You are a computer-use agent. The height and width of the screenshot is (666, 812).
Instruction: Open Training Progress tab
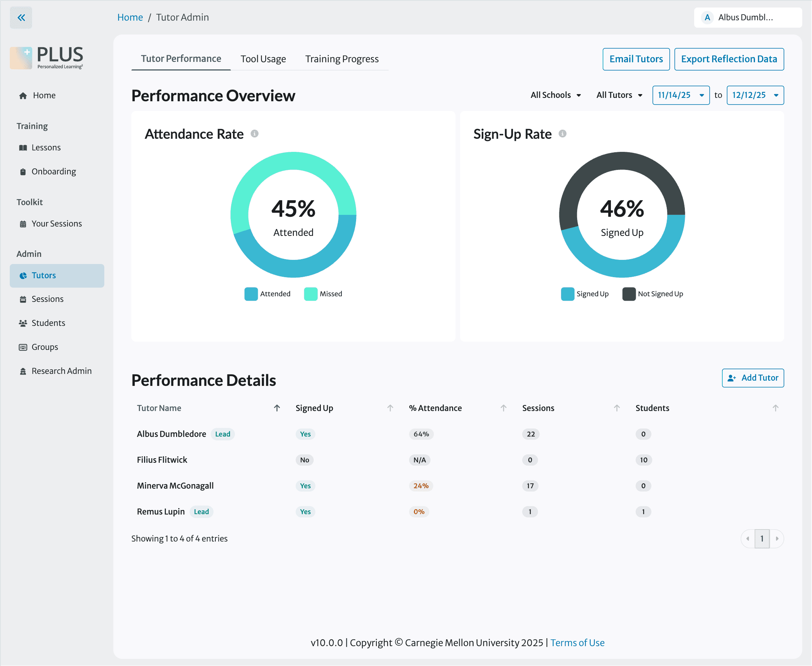[x=342, y=59]
